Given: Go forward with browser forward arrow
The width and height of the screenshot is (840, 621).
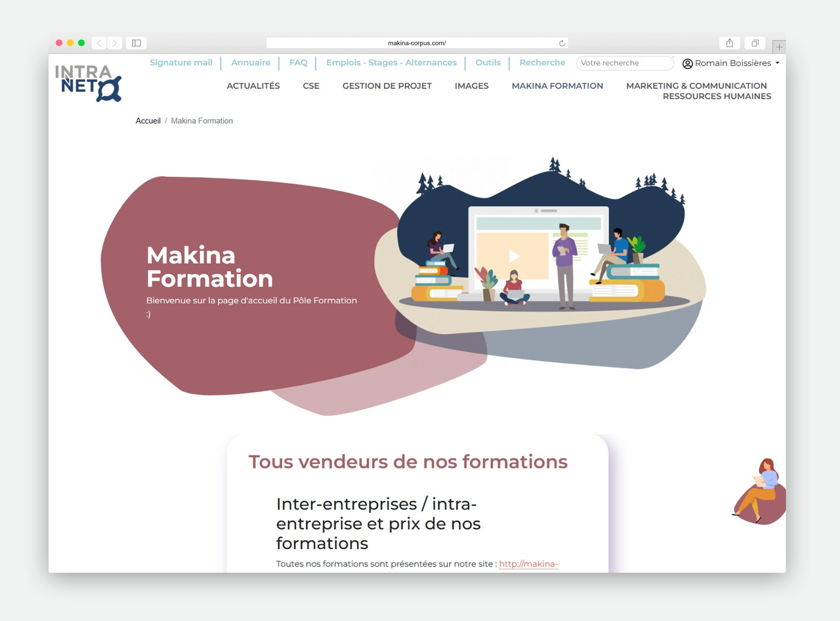Looking at the screenshot, I should [x=115, y=43].
